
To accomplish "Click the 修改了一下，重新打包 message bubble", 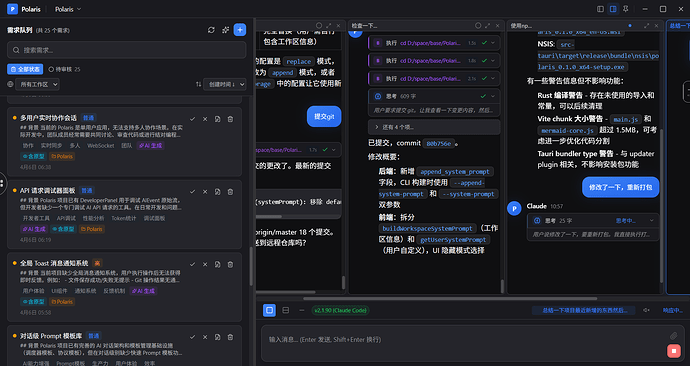I will pyautogui.click(x=620, y=187).
